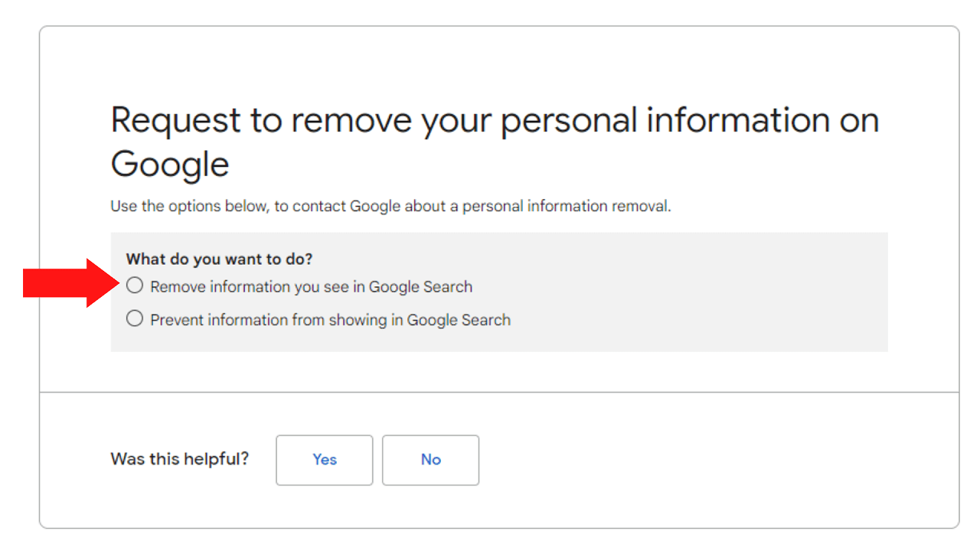Confirm the page was helpful with Yes
The width and height of the screenshot is (980, 551).
(x=324, y=459)
